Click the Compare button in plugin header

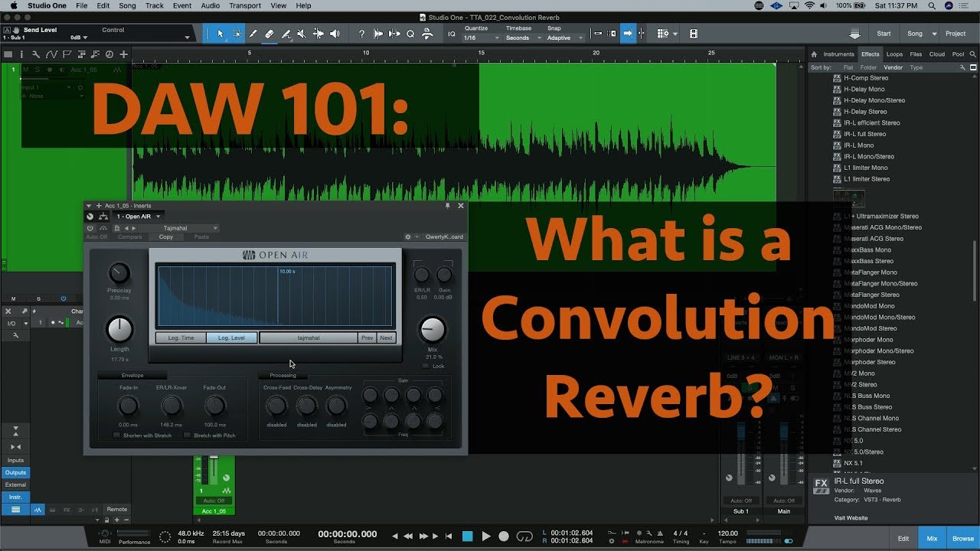129,237
